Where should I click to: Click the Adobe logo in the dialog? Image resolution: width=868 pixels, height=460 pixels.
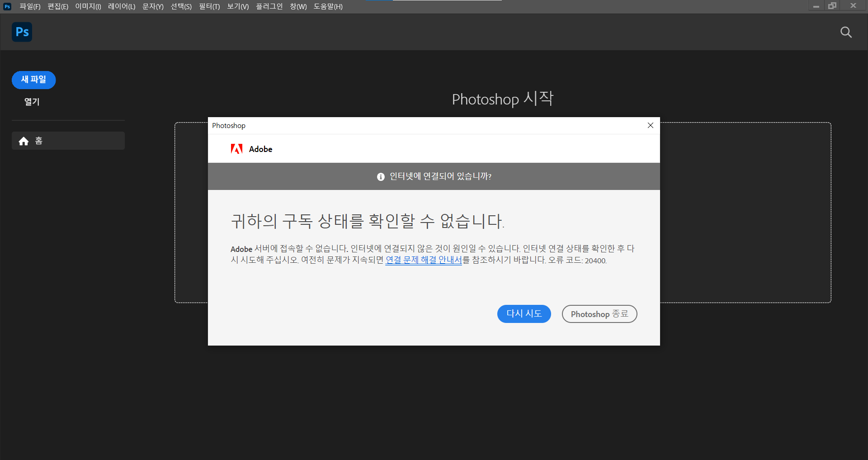[x=237, y=148]
